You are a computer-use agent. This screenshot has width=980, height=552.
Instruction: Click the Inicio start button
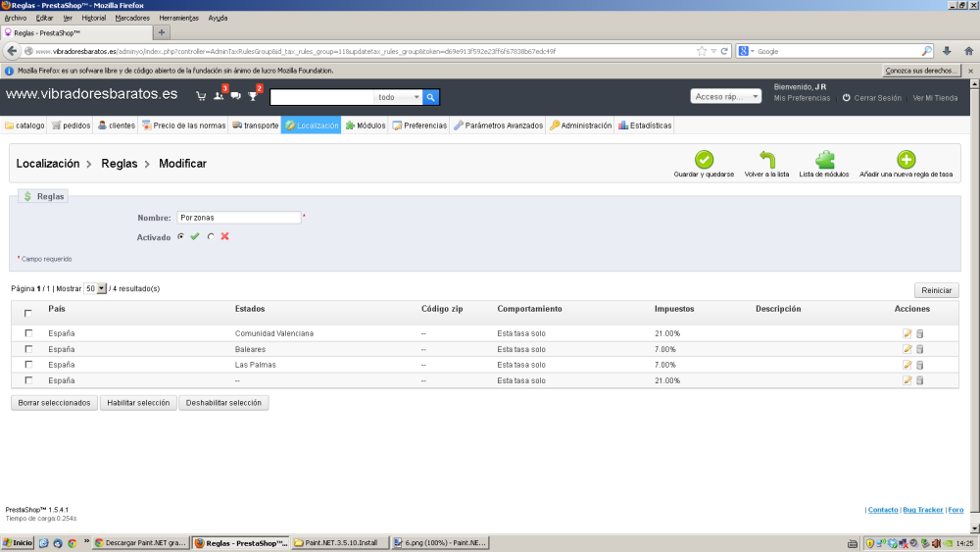(18, 542)
